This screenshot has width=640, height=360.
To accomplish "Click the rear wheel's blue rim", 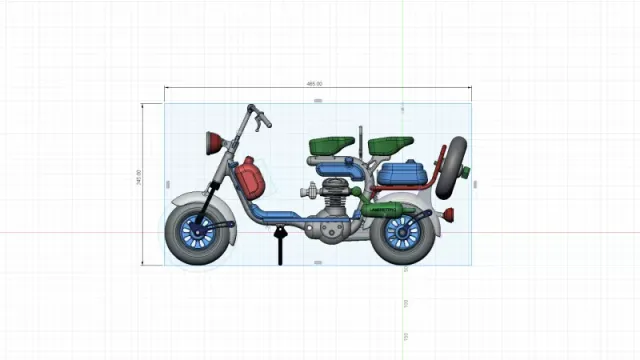I will tap(402, 233).
